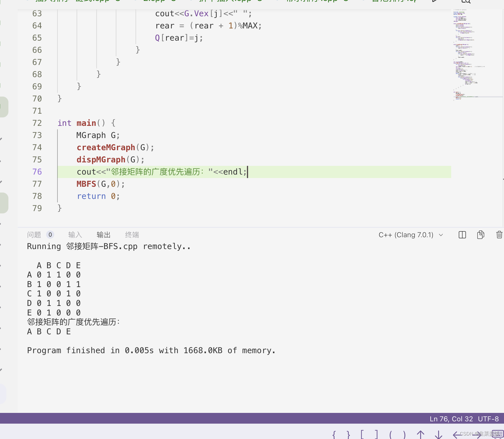This screenshot has height=439, width=504.
Task: Click the int main() declaration
Action: tap(86, 123)
